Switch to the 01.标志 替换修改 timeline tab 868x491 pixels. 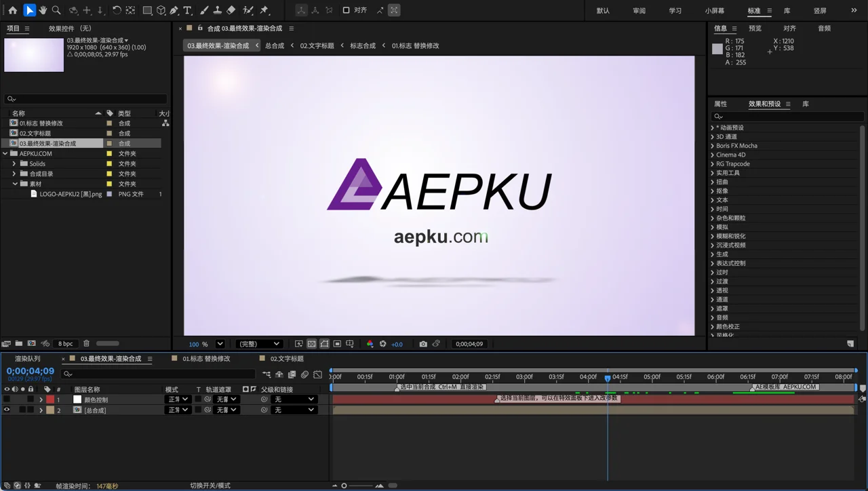[206, 359]
